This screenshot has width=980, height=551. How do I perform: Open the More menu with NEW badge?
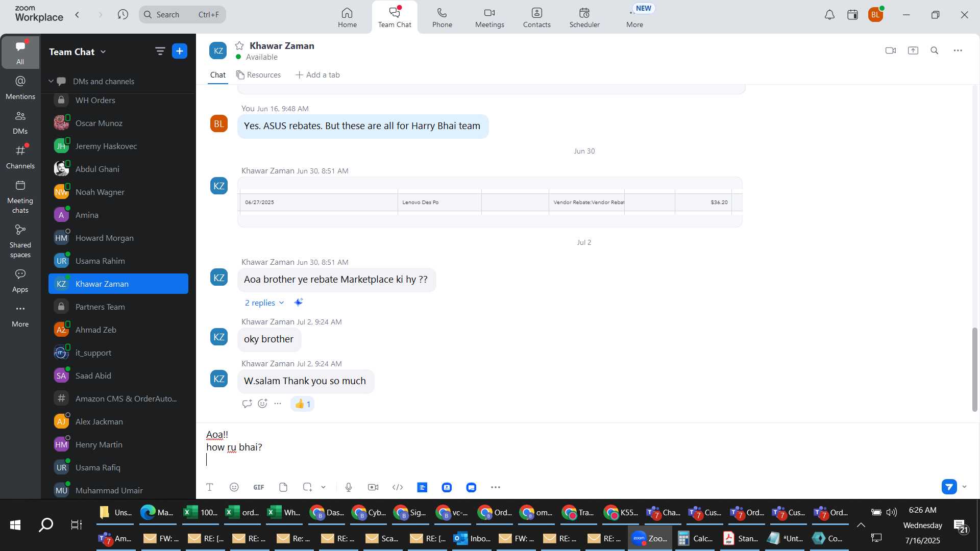[635, 17]
